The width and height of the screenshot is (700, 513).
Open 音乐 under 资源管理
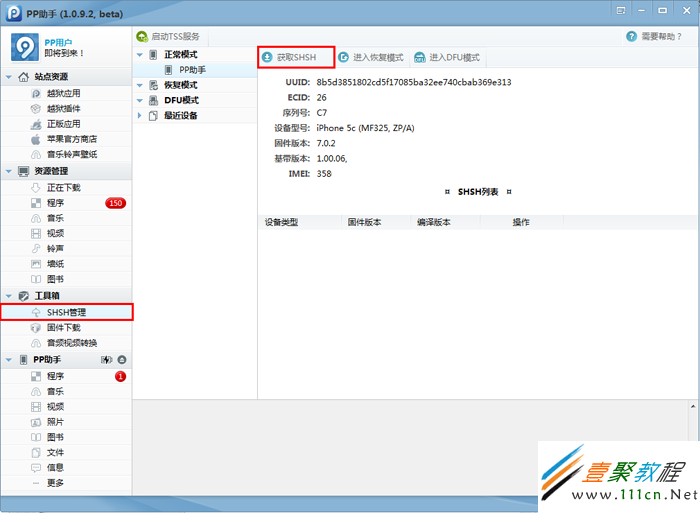point(66,218)
